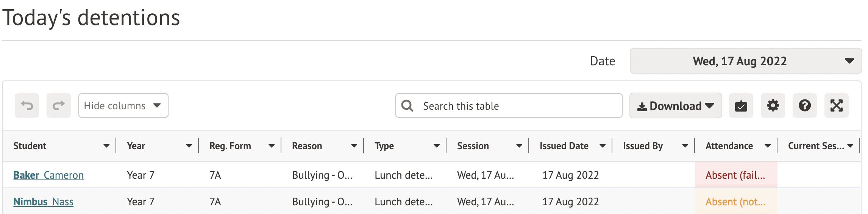Click the redo arrow icon

(x=59, y=105)
